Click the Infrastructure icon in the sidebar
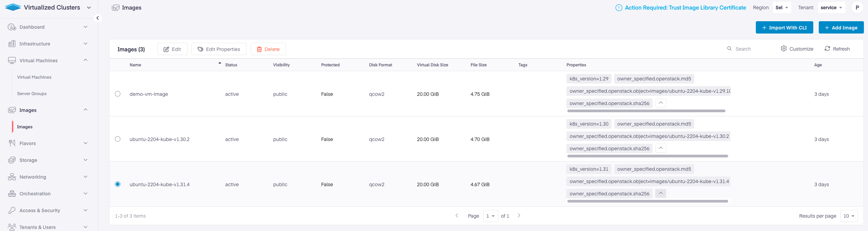 12,44
